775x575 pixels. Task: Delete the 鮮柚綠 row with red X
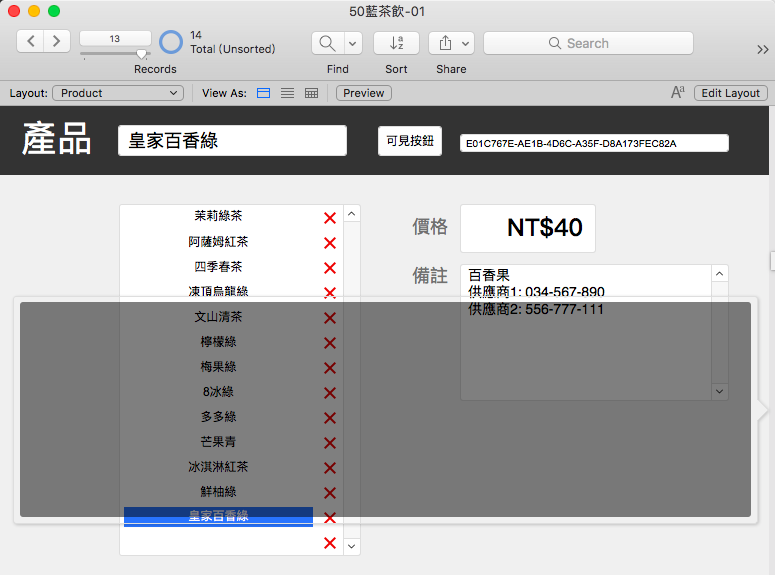pyautogui.click(x=330, y=493)
